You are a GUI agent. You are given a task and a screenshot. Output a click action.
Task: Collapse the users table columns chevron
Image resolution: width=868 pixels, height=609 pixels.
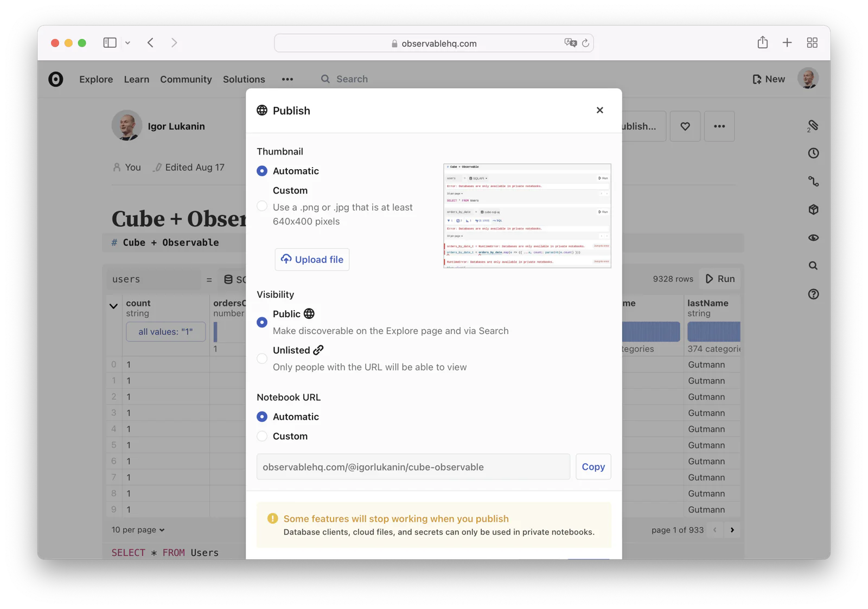tap(113, 306)
